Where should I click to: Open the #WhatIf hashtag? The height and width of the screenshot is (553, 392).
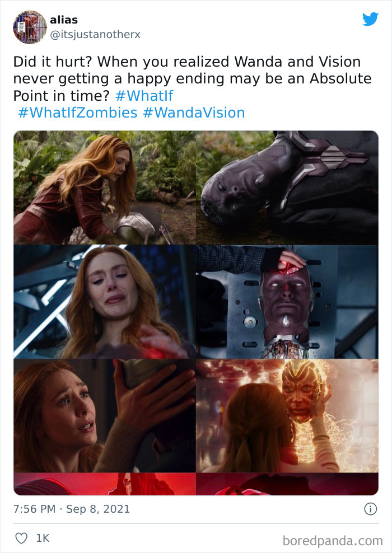pyautogui.click(x=144, y=96)
